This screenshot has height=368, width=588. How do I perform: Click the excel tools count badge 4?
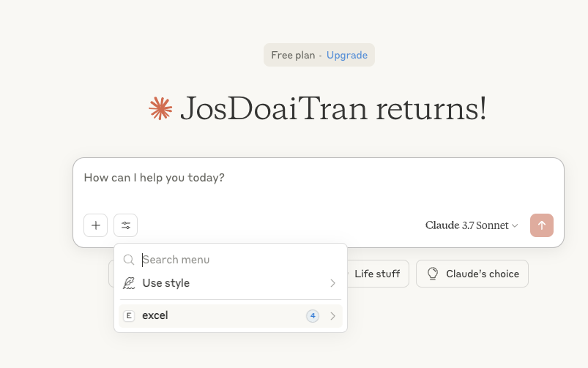313,316
